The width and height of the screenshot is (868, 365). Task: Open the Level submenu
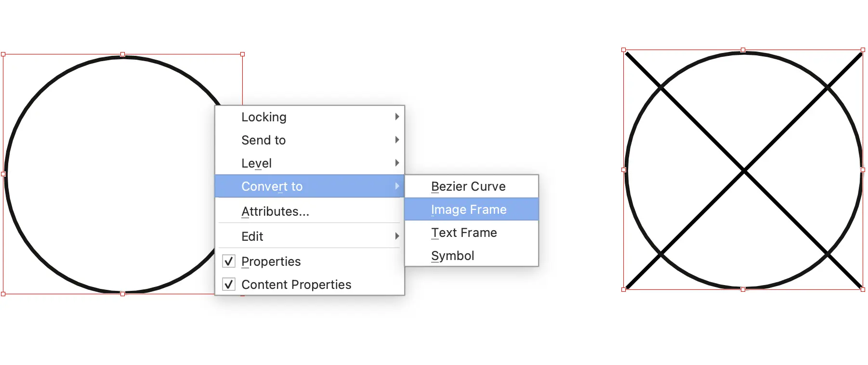click(x=256, y=163)
